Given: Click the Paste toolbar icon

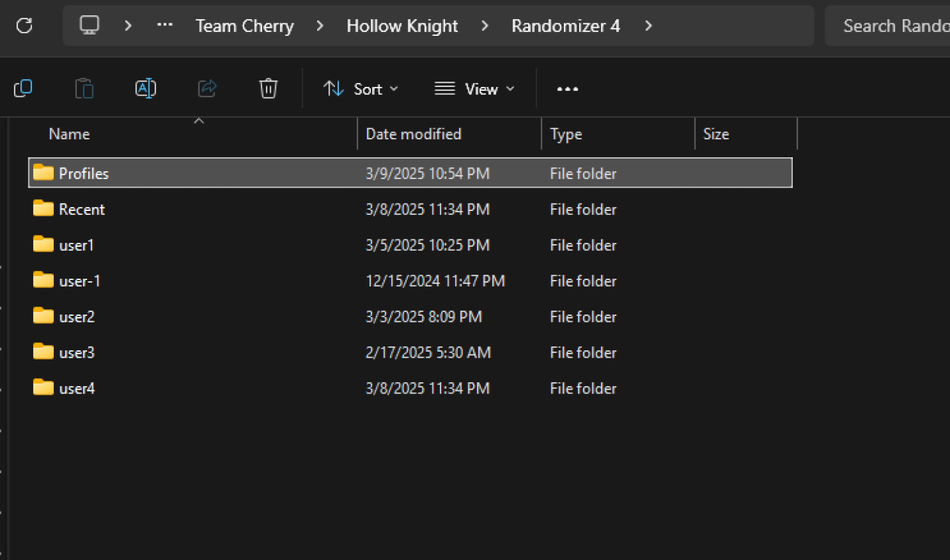Looking at the screenshot, I should (x=84, y=88).
